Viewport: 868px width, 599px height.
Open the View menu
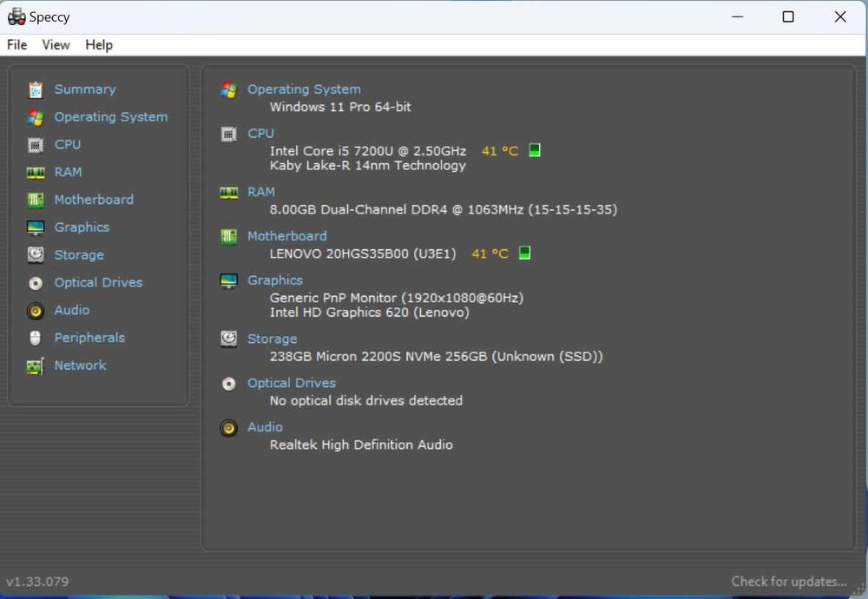click(56, 45)
